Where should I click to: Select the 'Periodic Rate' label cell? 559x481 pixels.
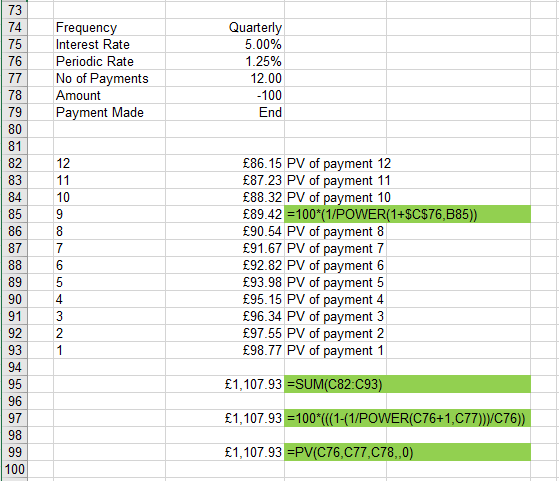click(x=109, y=61)
